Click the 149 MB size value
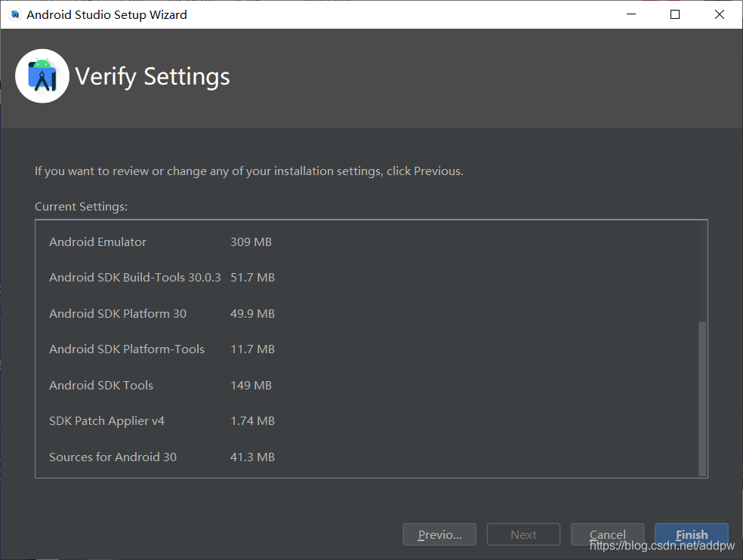Screen dimensions: 743x560 [x=251, y=385]
